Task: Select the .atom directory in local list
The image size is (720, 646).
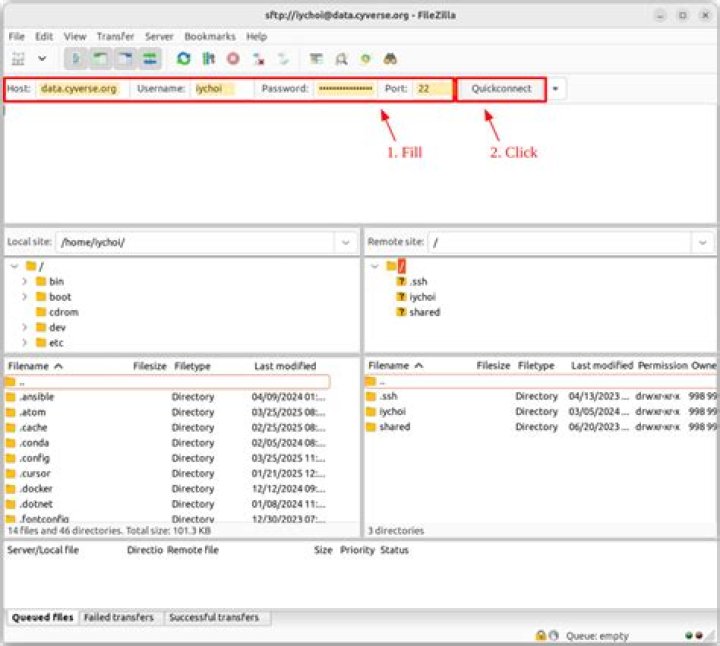Action: point(168,412)
